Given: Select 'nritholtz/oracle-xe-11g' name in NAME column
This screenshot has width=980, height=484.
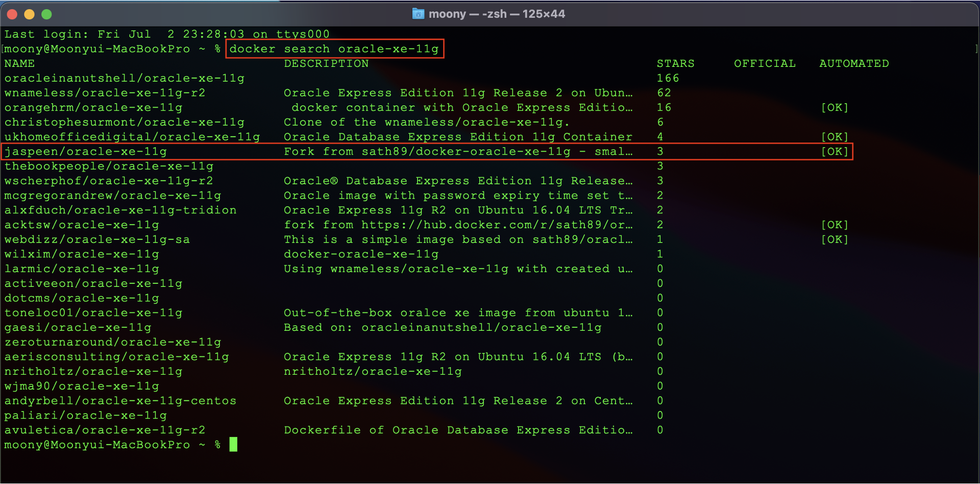Looking at the screenshot, I should (93, 372).
